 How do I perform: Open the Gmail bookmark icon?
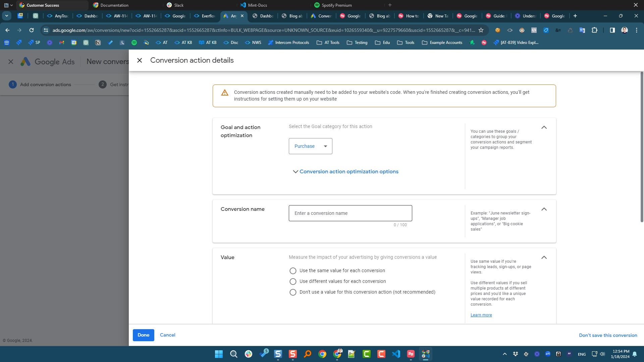point(62,43)
